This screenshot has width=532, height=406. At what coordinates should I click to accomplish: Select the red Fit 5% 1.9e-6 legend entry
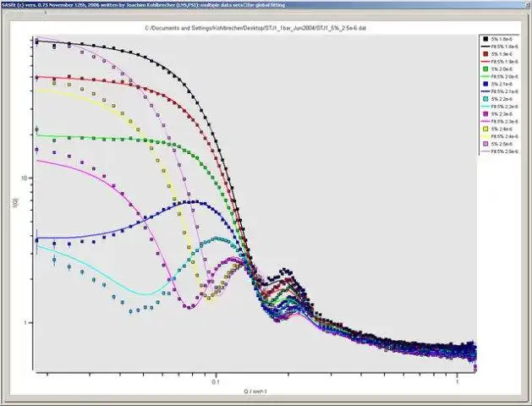click(x=499, y=62)
